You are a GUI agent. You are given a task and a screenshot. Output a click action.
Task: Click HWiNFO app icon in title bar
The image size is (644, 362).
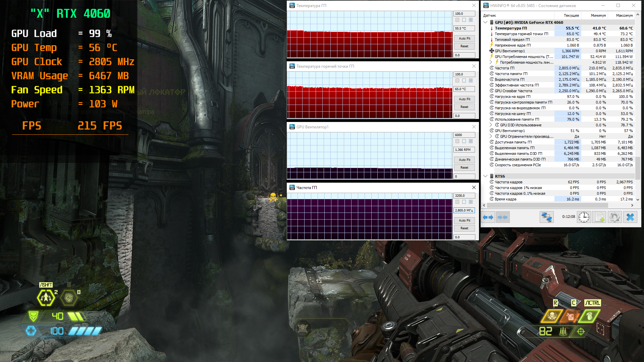[x=486, y=5]
